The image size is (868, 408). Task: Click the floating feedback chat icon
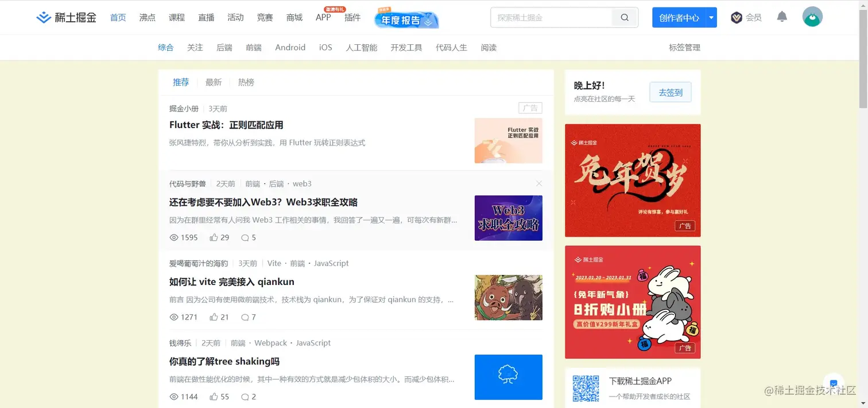834,383
